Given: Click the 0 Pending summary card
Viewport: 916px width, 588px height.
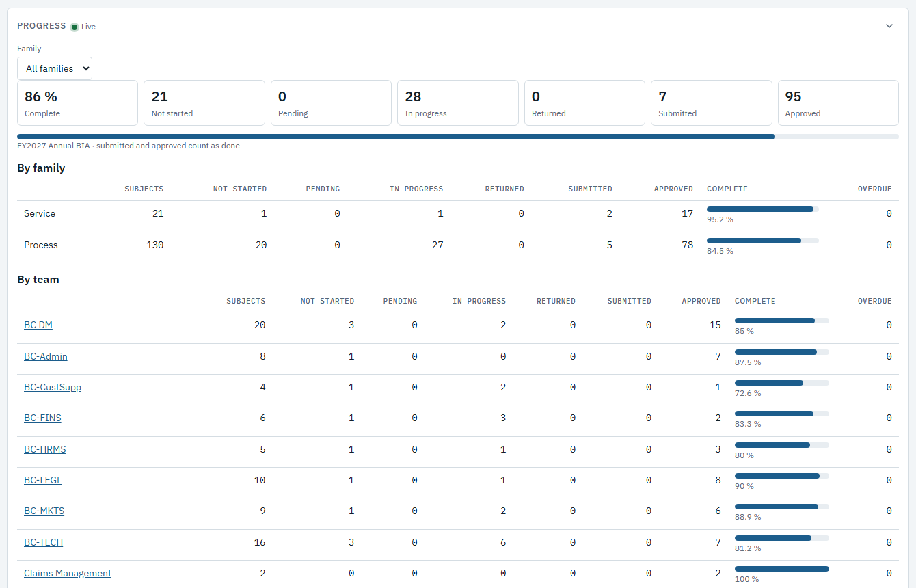Looking at the screenshot, I should click(331, 103).
